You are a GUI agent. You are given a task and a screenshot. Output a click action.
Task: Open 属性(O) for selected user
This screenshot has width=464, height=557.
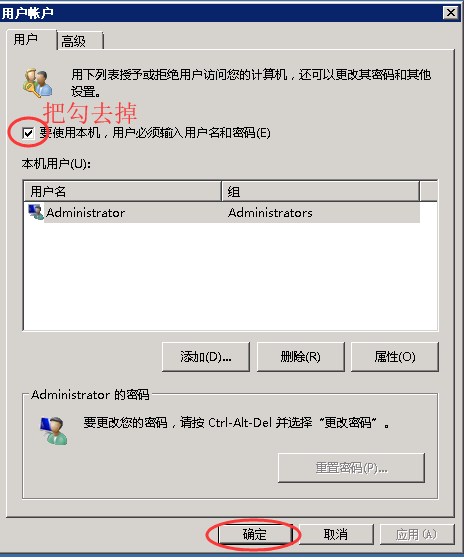point(395,357)
